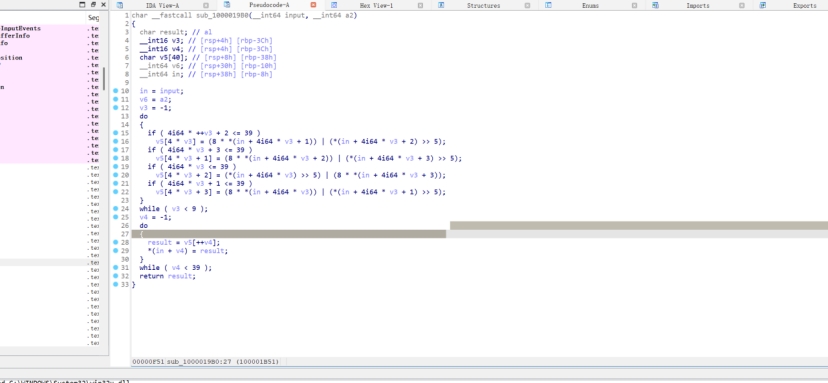Screen dimensions: 828x383
Task: Open the Hex View-1 tab
Action: [376, 5]
